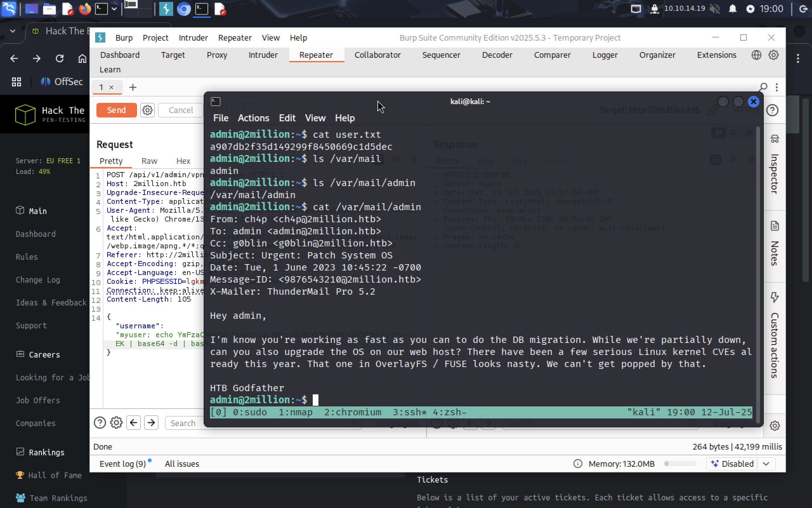Open All issues in status bar
The height and width of the screenshot is (508, 812).
[182, 464]
